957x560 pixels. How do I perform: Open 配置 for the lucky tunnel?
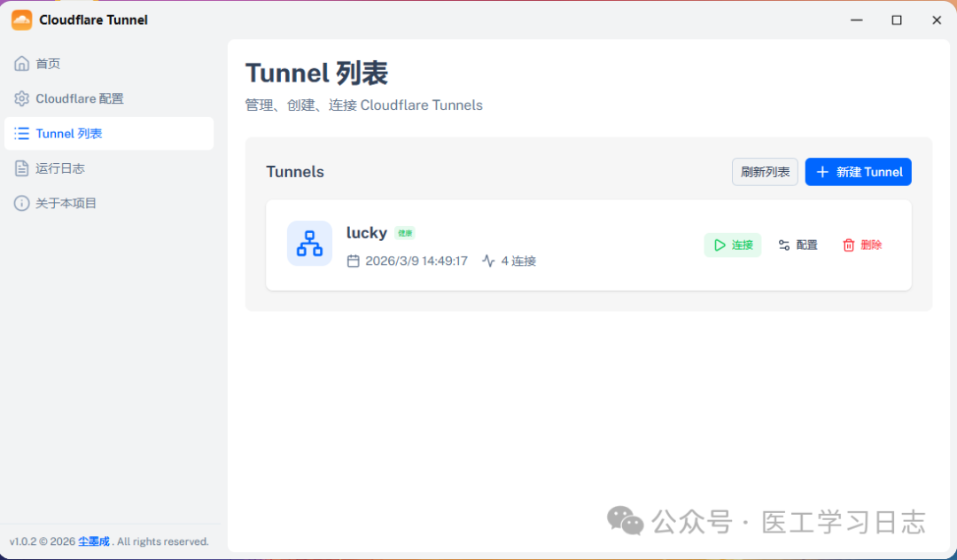click(x=797, y=245)
